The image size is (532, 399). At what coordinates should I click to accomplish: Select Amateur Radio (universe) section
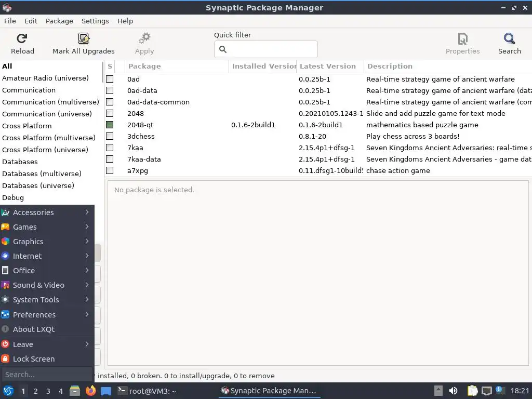[x=46, y=78]
